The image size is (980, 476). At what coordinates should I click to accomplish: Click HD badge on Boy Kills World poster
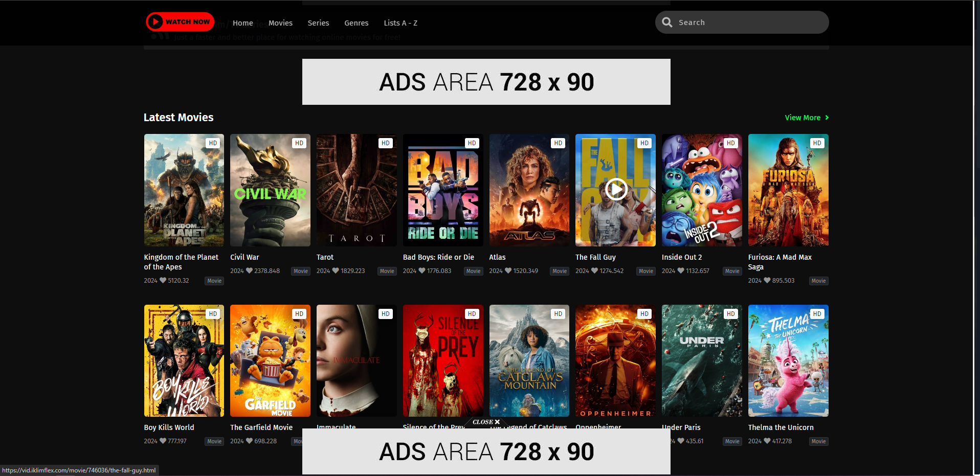point(213,314)
